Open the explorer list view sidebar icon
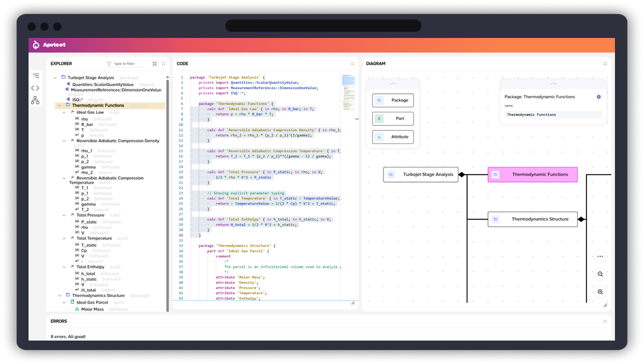The image size is (644, 364). coord(35,75)
